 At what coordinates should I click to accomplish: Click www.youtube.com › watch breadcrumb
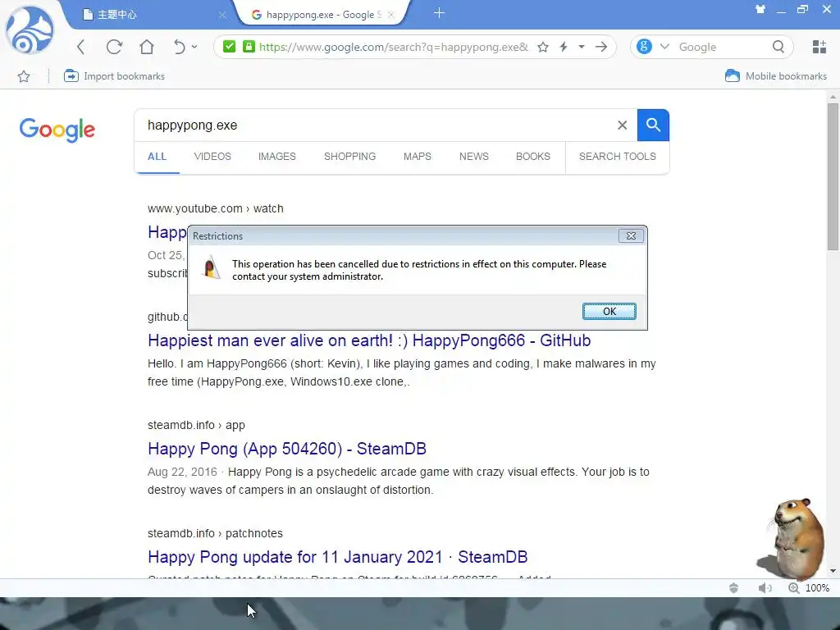coord(216,209)
